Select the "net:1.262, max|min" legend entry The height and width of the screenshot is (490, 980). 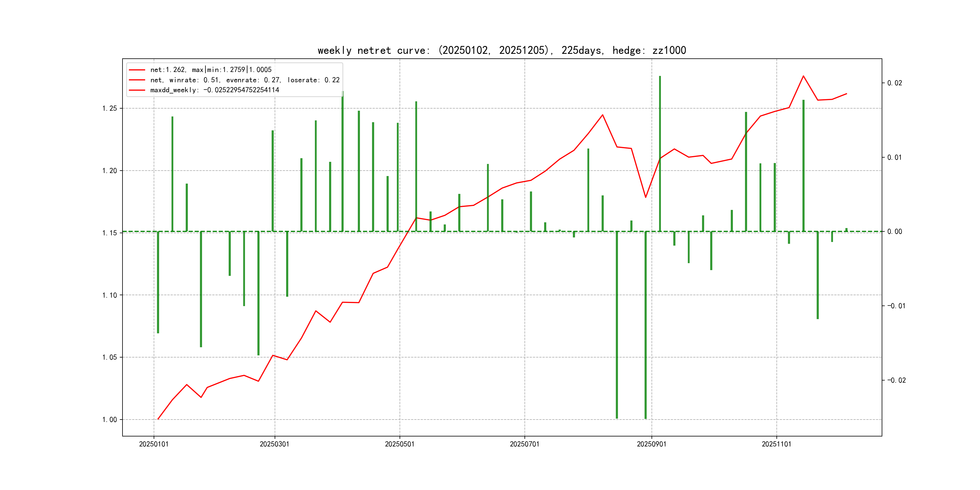tap(211, 70)
